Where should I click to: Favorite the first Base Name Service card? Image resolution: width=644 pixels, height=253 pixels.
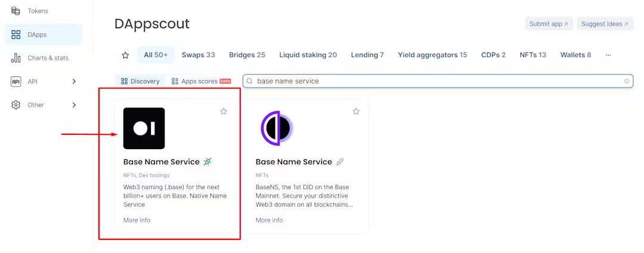(x=224, y=112)
